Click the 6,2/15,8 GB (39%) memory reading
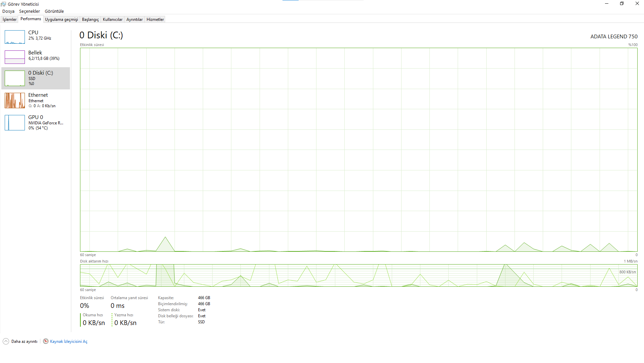Screen dimensions: 644x363 (44, 58)
